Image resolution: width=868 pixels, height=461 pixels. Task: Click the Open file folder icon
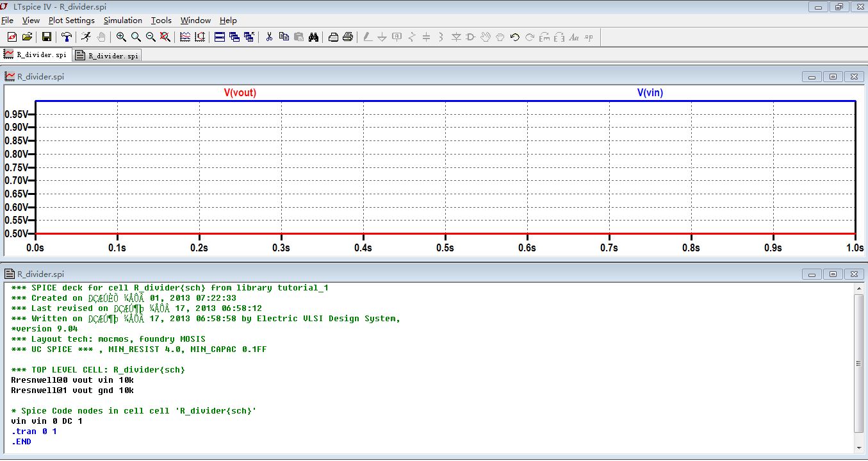pos(28,37)
